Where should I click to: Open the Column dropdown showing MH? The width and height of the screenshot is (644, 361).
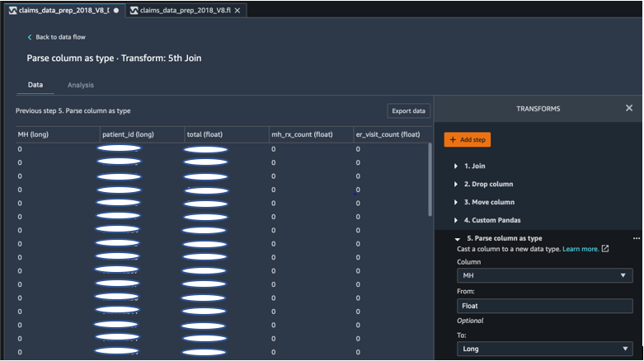click(x=544, y=275)
